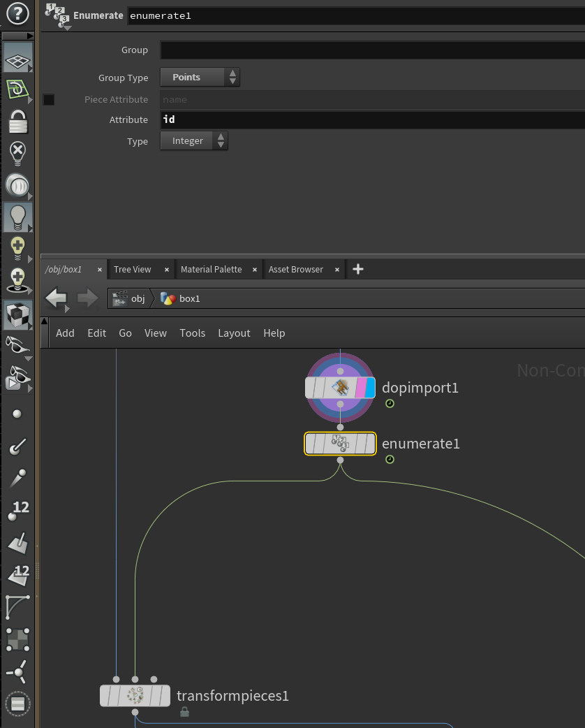The image size is (585, 728).
Task: Open the Group Type Points dropdown
Action: [200, 77]
